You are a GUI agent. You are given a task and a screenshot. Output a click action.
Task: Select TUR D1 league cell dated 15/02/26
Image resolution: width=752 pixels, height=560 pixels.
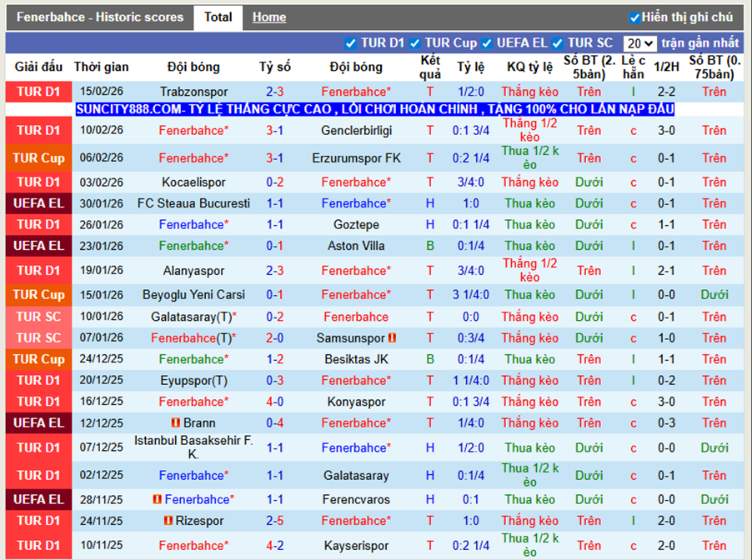point(38,92)
